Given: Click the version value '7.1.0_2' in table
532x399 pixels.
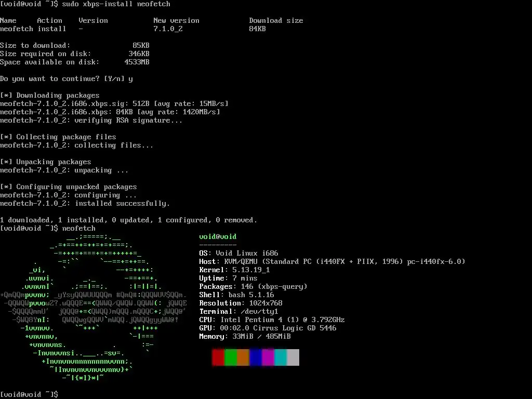Looking at the screenshot, I should coord(168,29).
